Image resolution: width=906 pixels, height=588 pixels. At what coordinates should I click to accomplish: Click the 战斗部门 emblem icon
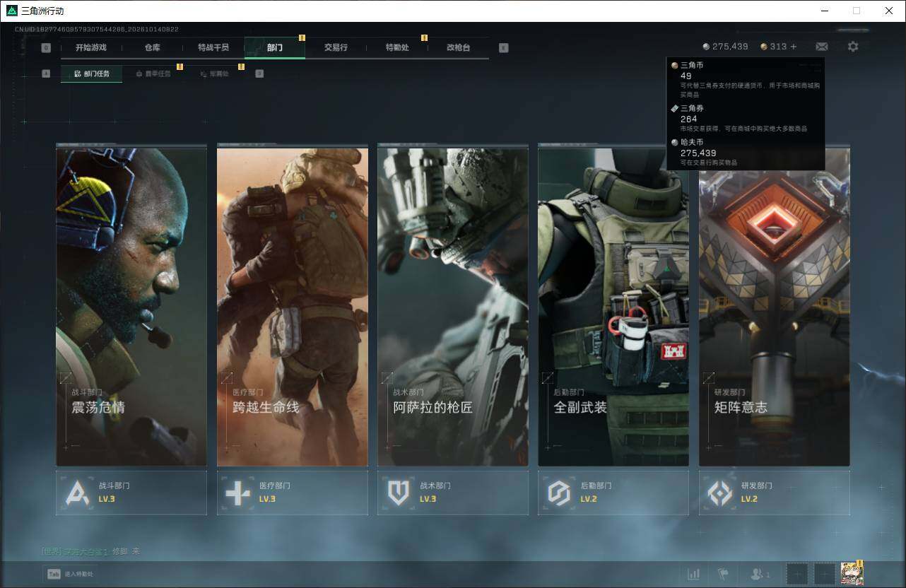point(77,493)
